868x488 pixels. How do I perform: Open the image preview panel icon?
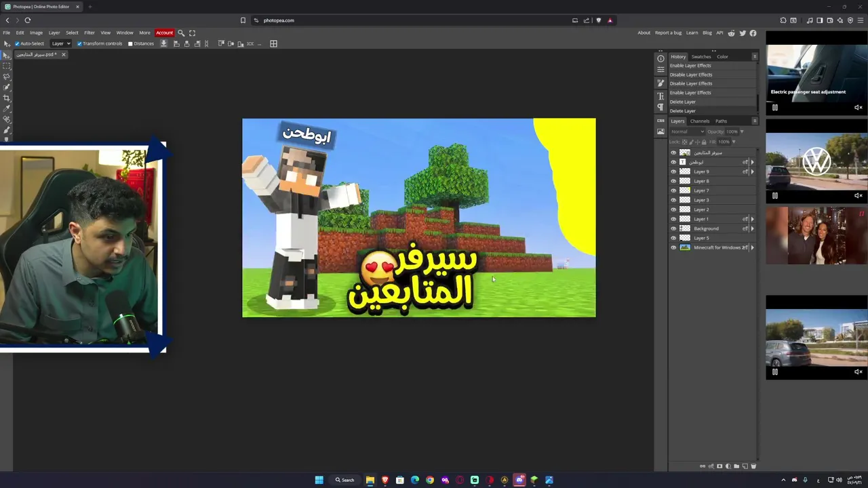coord(660,131)
